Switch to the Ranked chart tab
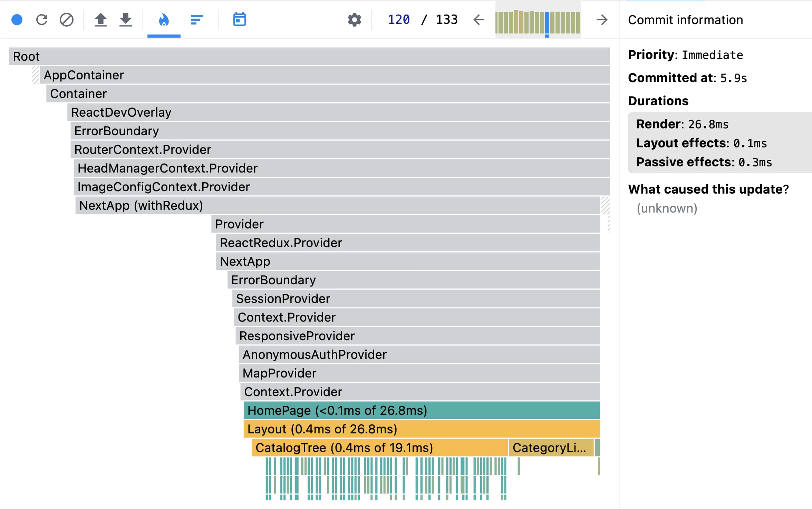This screenshot has height=510, width=812. (x=197, y=20)
